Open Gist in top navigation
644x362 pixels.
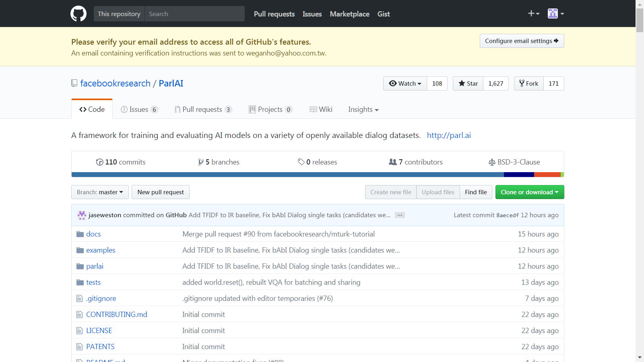pyautogui.click(x=384, y=14)
